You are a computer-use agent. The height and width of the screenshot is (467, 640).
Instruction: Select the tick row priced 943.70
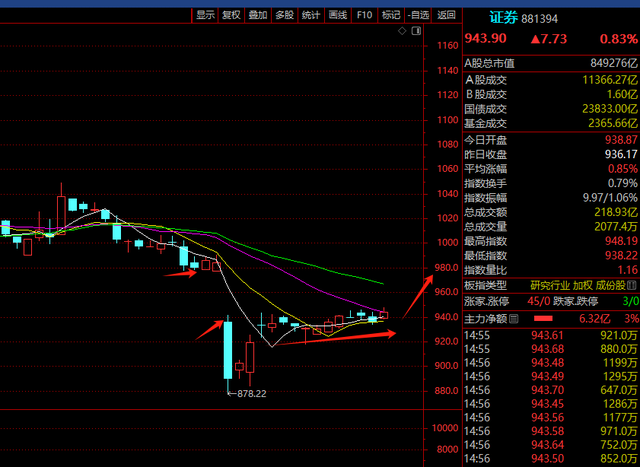point(551,390)
